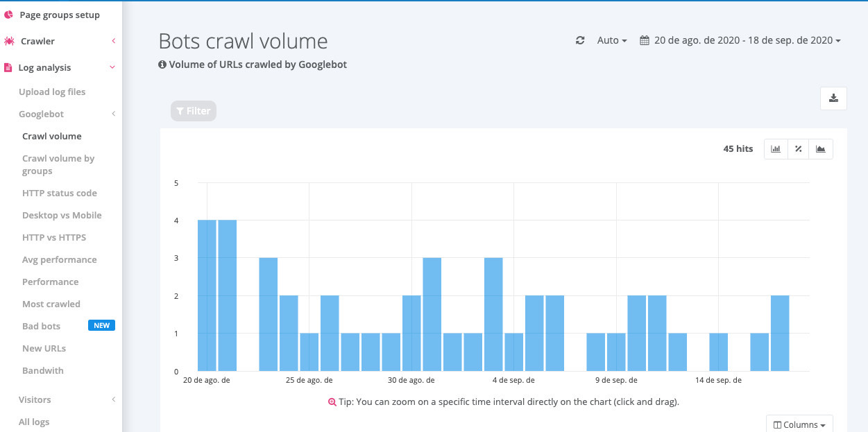Click the Crawler spider icon
Image resolution: width=868 pixels, height=432 pixels.
(x=10, y=41)
